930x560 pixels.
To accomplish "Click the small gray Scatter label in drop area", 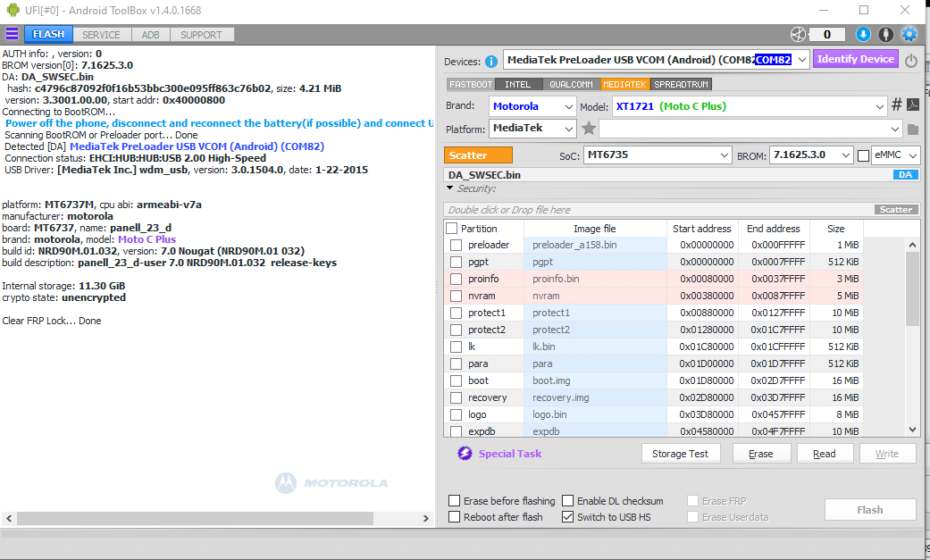I will [896, 209].
